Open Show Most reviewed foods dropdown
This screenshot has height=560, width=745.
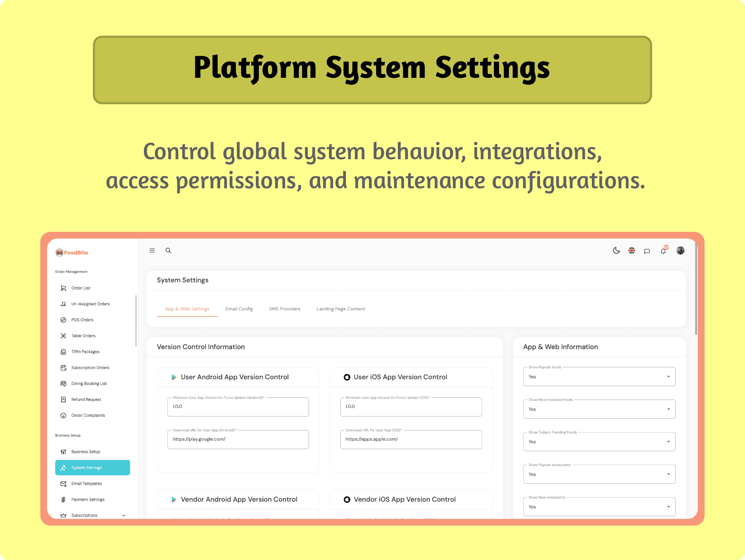pyautogui.click(x=599, y=409)
